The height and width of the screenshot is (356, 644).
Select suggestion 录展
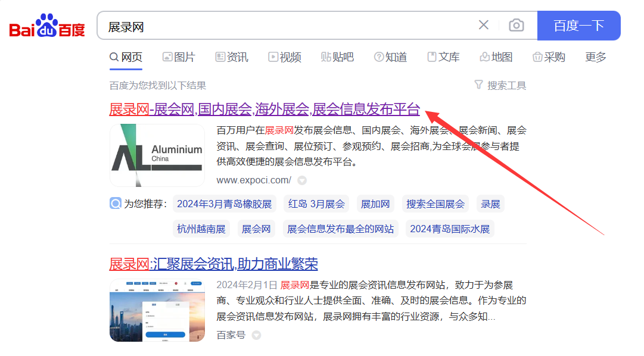pos(490,204)
